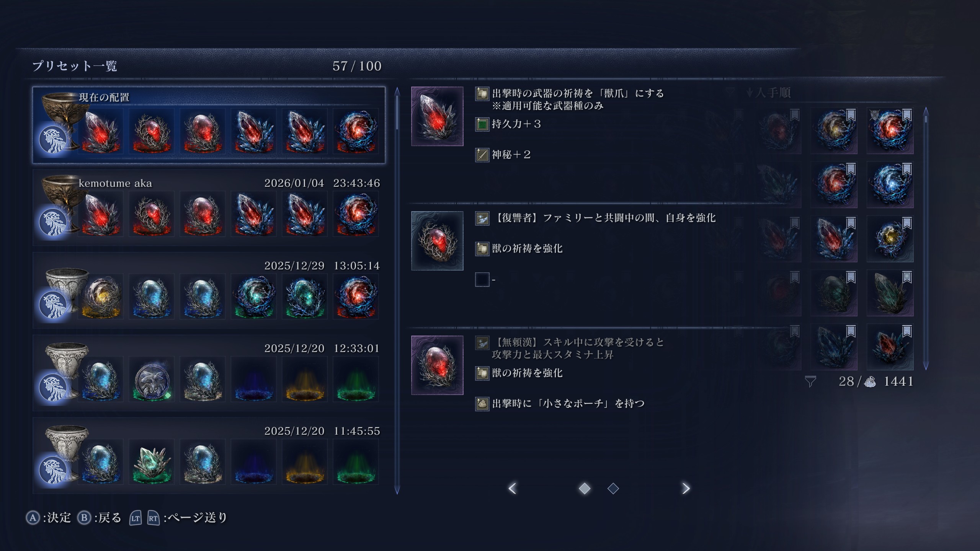980x551 pixels.
Task: Click the empty blue slot in the 12:33:01 preset
Action: [253, 379]
